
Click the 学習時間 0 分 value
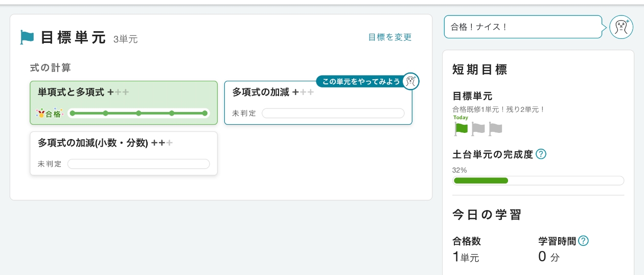(x=549, y=257)
